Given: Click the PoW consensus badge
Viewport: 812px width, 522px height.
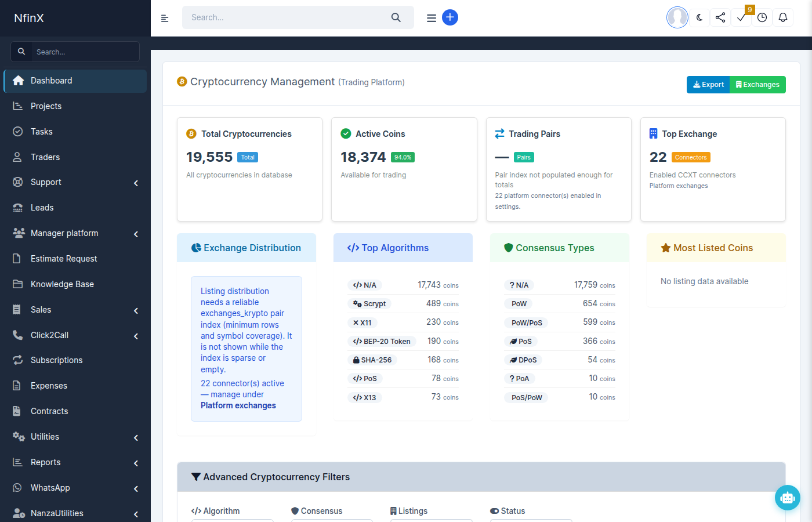Looking at the screenshot, I should (519, 304).
